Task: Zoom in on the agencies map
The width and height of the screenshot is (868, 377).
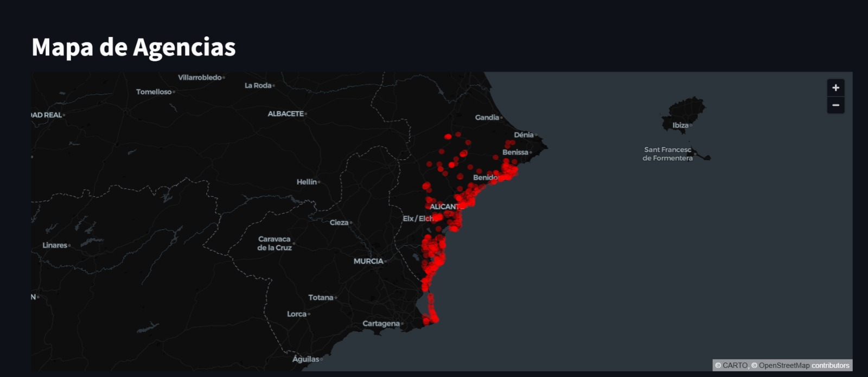Action: (835, 88)
